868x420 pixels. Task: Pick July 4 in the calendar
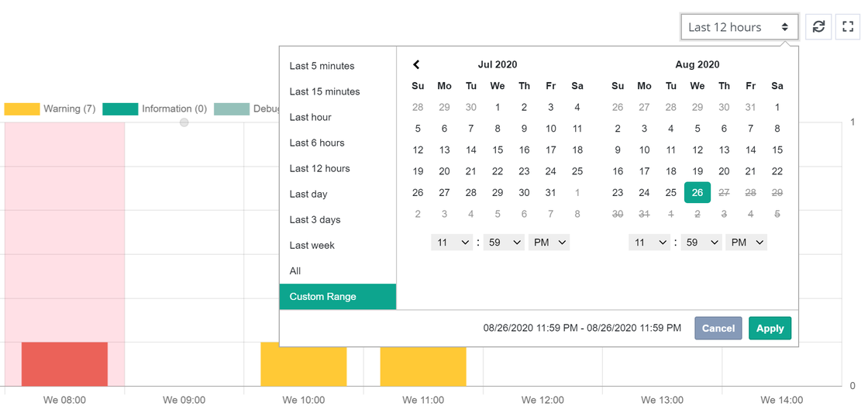[577, 108]
